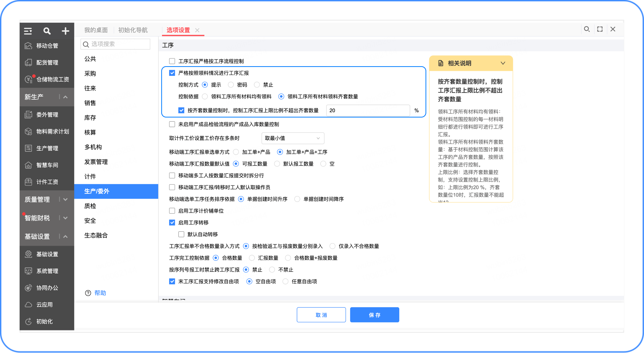The image size is (644, 353).
Task: Open the sidebar search magnifier icon
Action: coord(47,31)
